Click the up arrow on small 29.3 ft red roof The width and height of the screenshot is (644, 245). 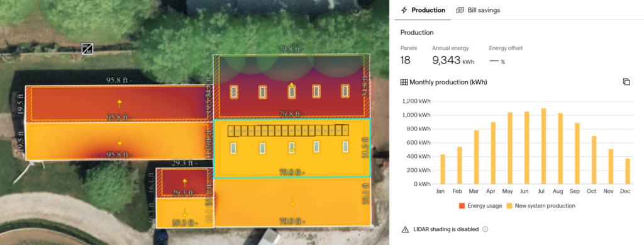(184, 183)
